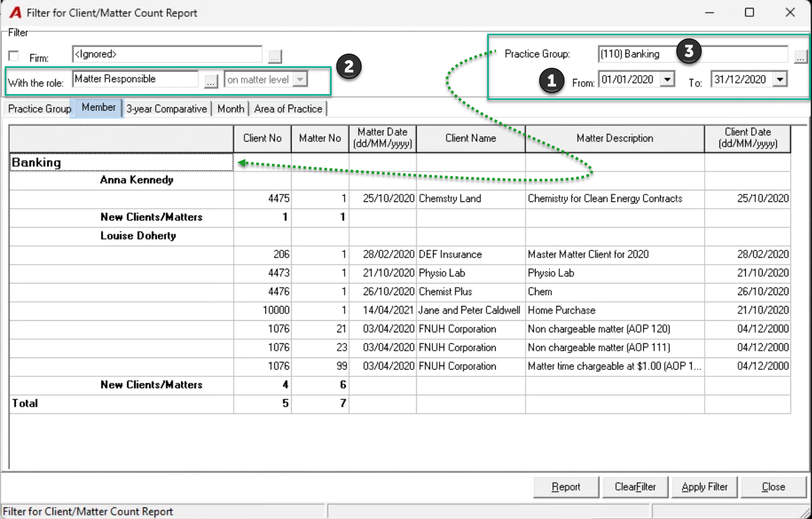812x519 pixels.
Task: Click the Client Name column header
Action: [x=471, y=138]
